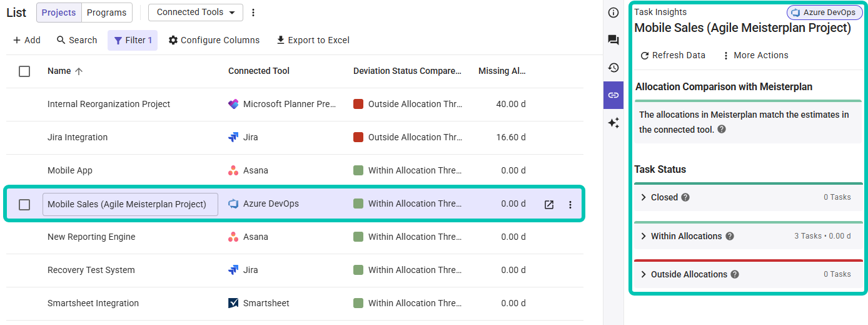Switch to the Programs tab
This screenshot has height=325, width=868.
(x=107, y=13)
